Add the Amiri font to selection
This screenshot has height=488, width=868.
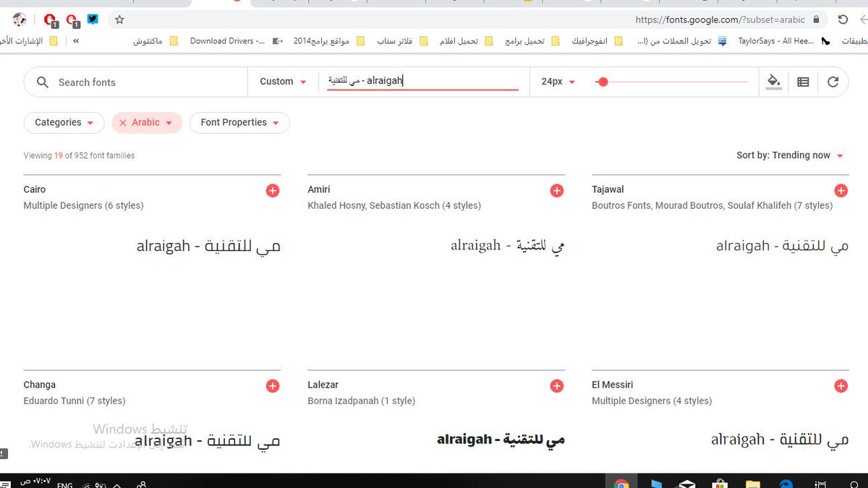click(x=557, y=191)
